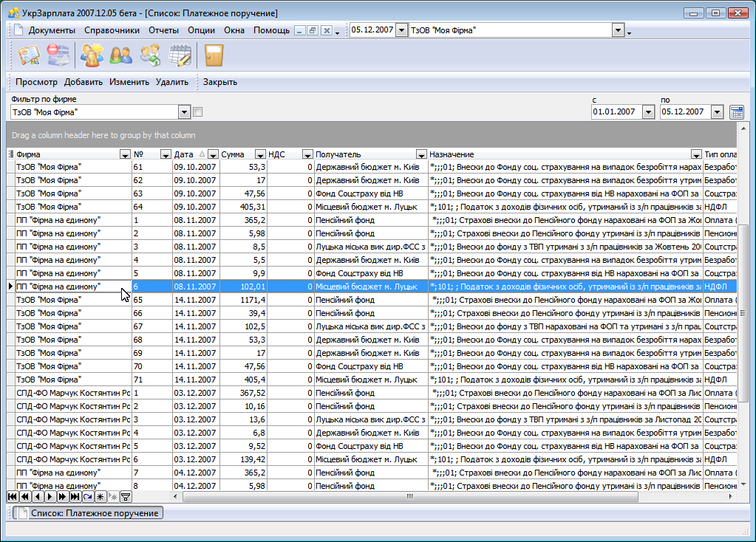The image size is (756, 542).
Task: Open the start date 01.01.2007 dropdown
Action: point(648,112)
